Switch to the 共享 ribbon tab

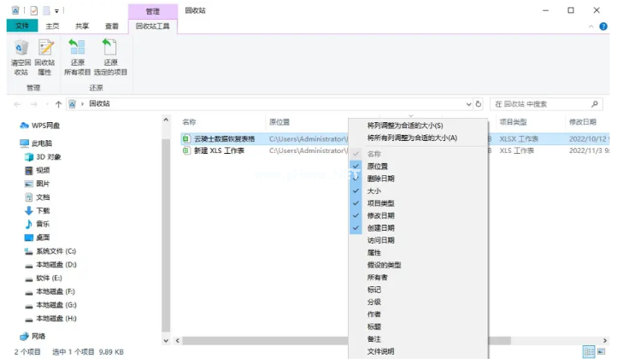(82, 26)
